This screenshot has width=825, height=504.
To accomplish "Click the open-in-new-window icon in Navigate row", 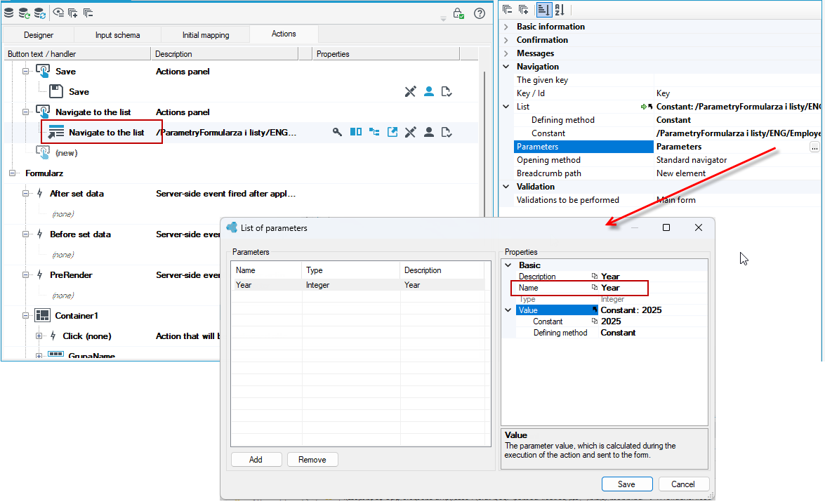I will tap(392, 132).
